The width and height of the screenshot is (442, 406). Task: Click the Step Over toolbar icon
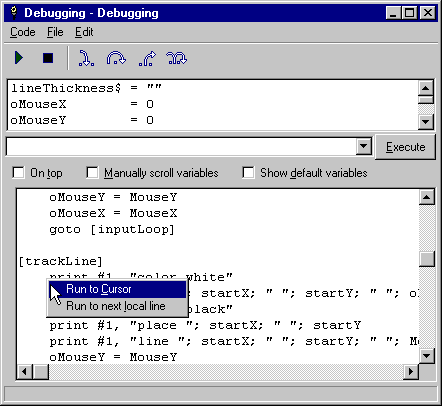(x=116, y=58)
